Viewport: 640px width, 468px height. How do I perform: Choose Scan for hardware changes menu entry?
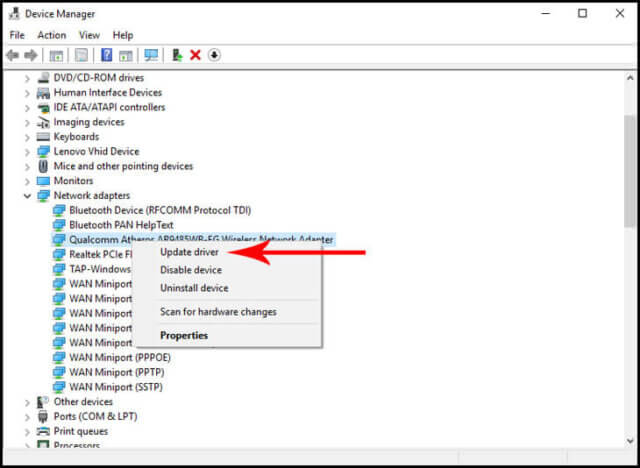(218, 312)
